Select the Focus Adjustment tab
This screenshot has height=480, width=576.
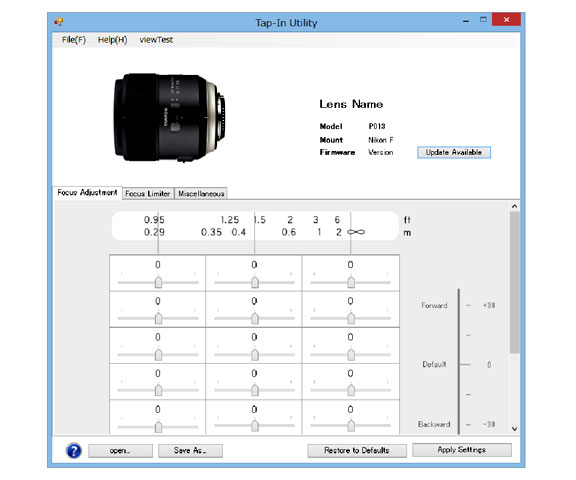click(87, 192)
